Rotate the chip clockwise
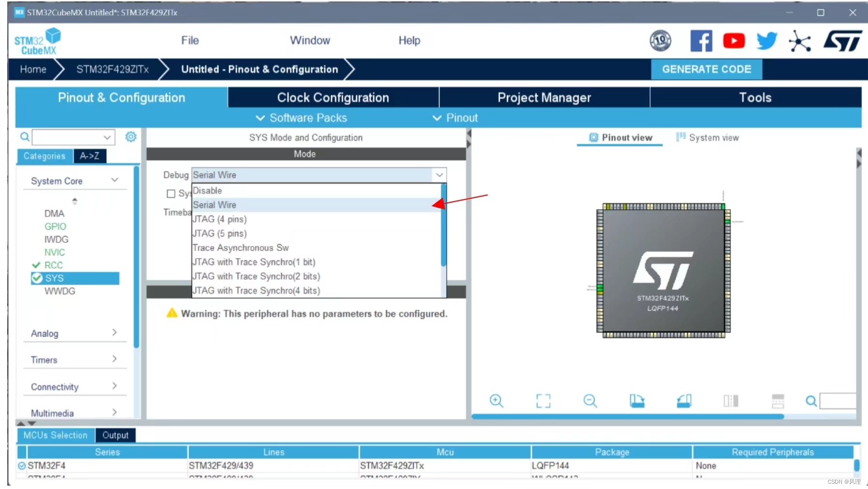The height and width of the screenshot is (489, 868). [637, 401]
